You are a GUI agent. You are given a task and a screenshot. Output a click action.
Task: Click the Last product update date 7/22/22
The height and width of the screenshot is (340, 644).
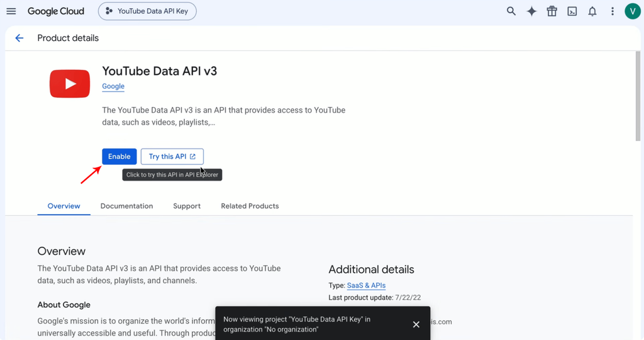pos(408,298)
